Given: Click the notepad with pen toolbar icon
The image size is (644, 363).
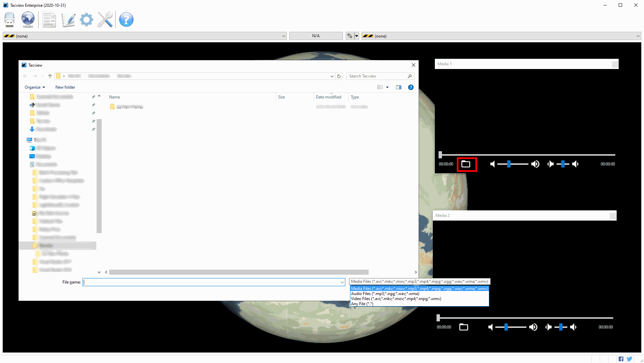Looking at the screenshot, I should coord(68,20).
